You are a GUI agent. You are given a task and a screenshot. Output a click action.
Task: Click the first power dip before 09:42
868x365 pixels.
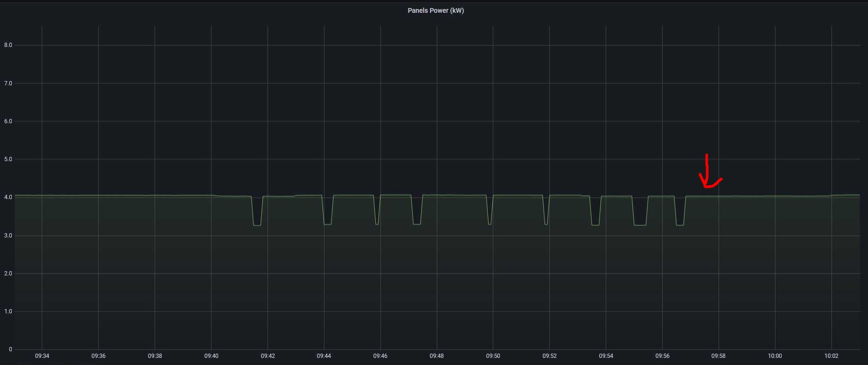click(x=257, y=225)
